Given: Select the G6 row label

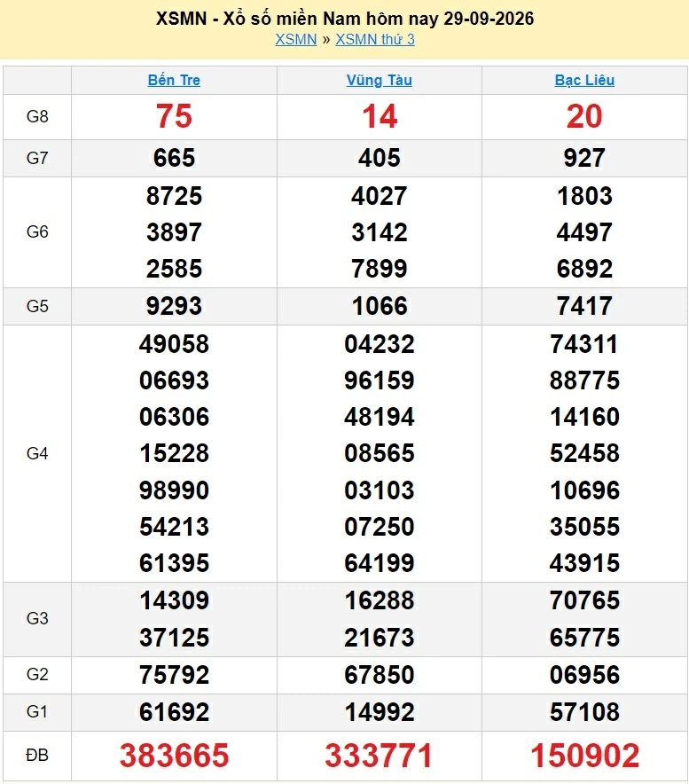Looking at the screenshot, I should coord(37,232).
